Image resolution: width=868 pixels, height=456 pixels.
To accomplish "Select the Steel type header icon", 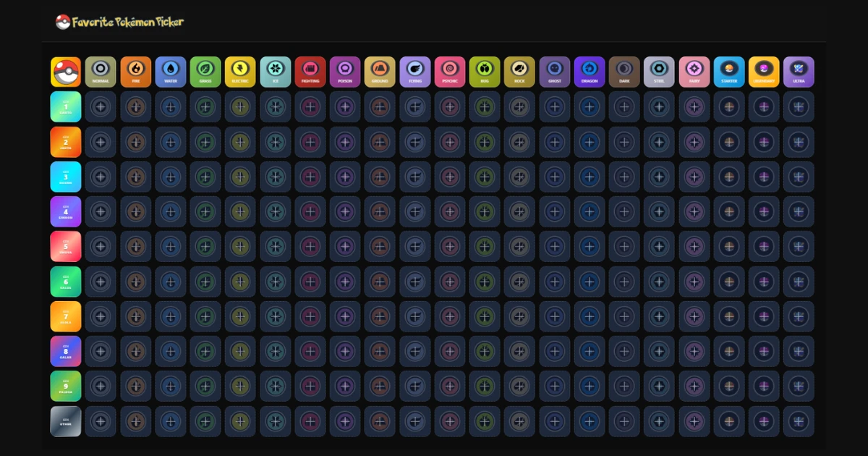I will (x=659, y=72).
